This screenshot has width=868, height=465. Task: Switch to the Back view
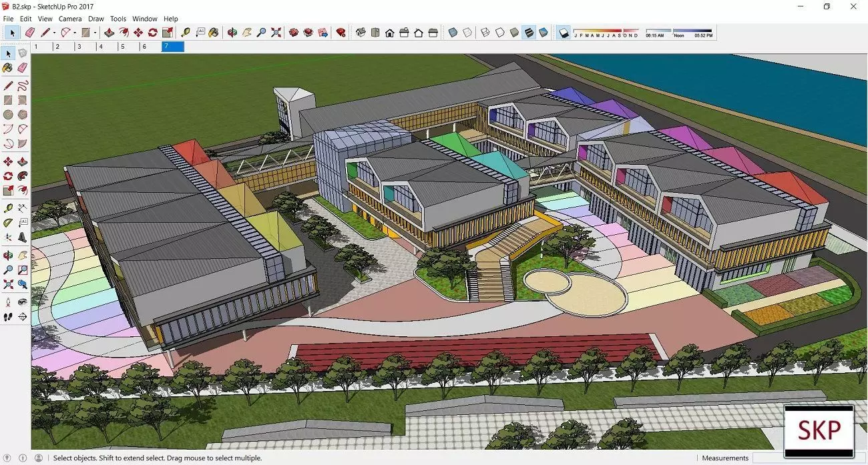point(419,32)
